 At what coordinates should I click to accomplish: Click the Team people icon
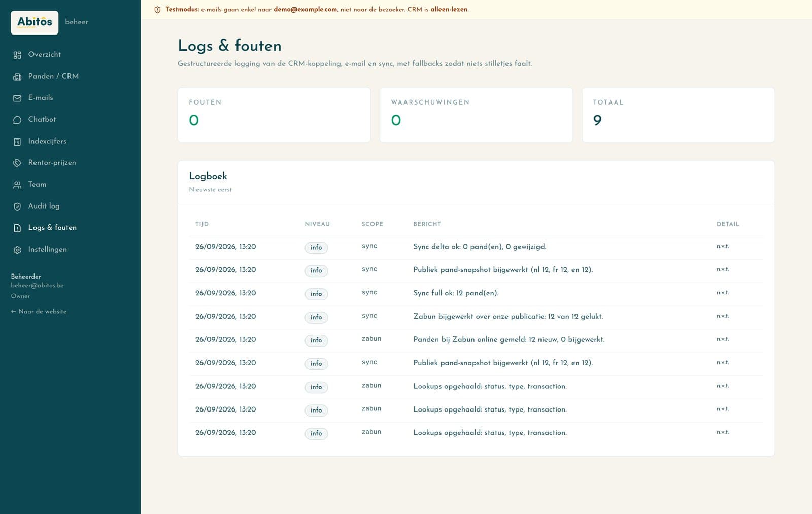(17, 185)
